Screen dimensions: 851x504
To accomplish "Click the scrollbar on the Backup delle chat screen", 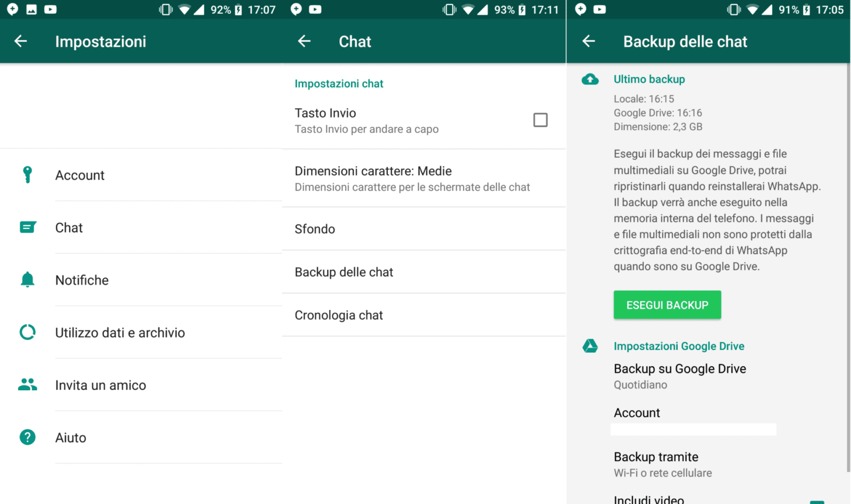I will (848, 267).
